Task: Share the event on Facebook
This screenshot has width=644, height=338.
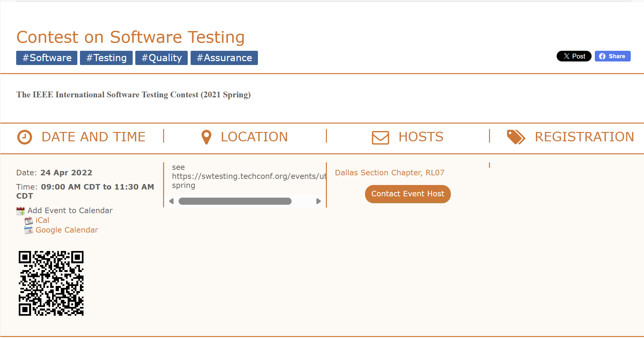Action: (613, 56)
